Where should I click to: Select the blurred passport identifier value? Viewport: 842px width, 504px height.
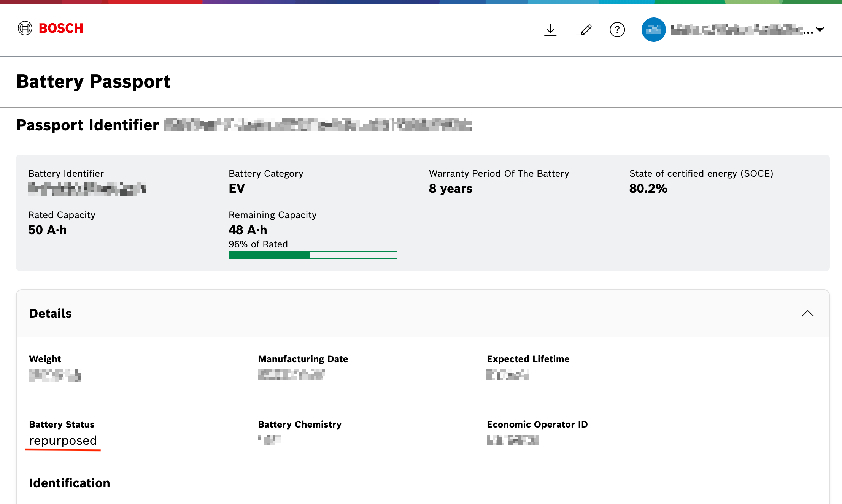[318, 125]
